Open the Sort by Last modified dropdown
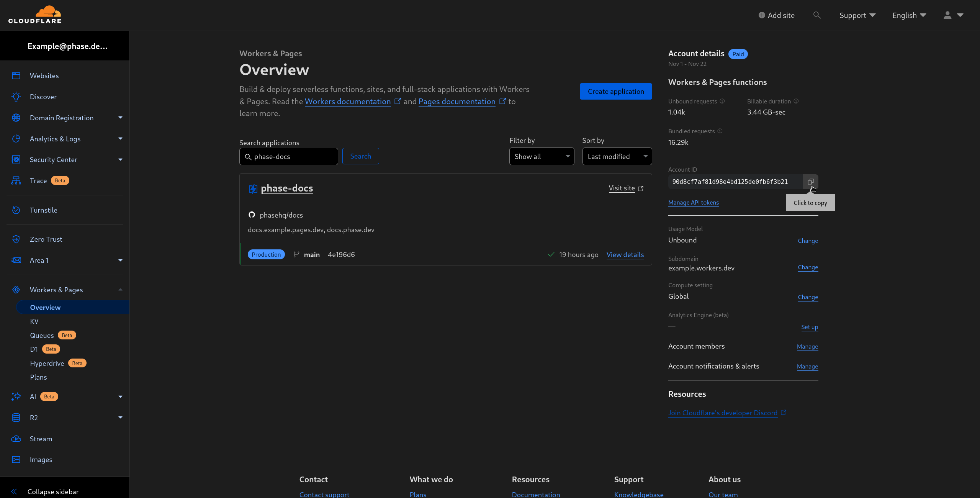This screenshot has height=498, width=980. 617,156
